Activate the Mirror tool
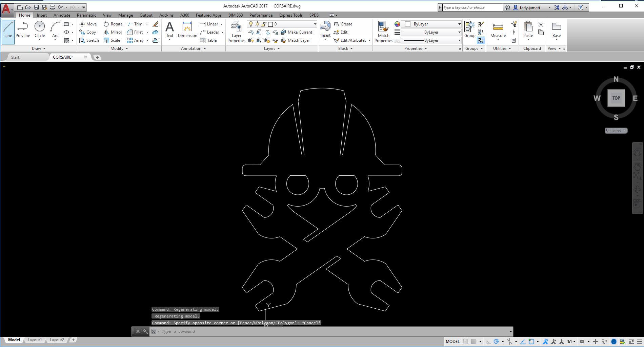Image resolution: width=644 pixels, height=347 pixels. click(x=113, y=32)
